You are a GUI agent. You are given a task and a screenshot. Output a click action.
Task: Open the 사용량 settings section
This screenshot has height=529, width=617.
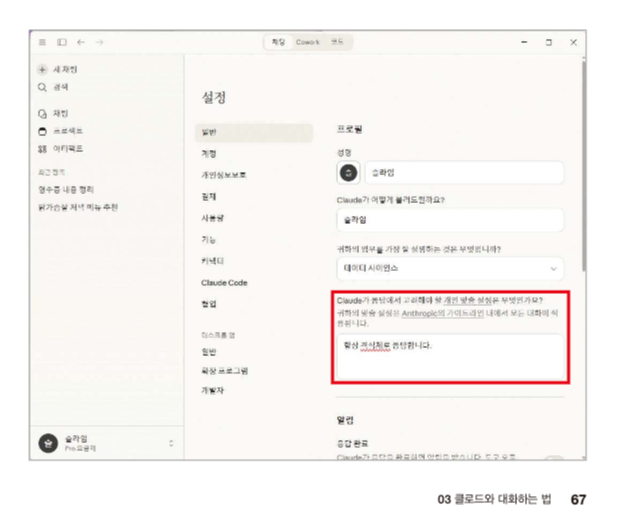pos(212,218)
